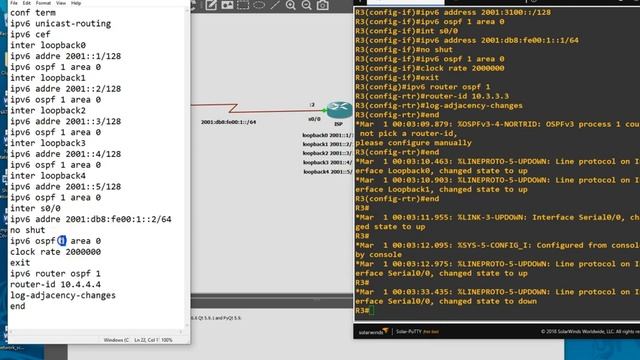640x360 pixels.
Task: Click the 'inter loopback4' line in Notepad
Action: tap(48, 176)
